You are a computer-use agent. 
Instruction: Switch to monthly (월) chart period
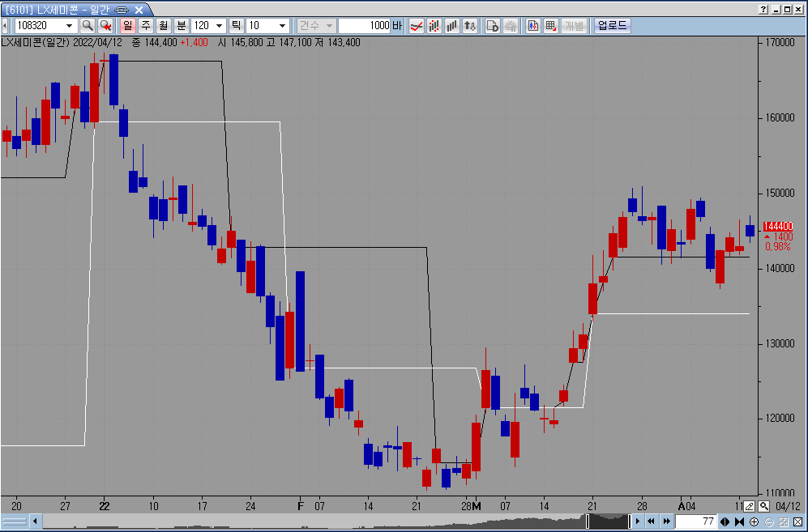pos(163,25)
